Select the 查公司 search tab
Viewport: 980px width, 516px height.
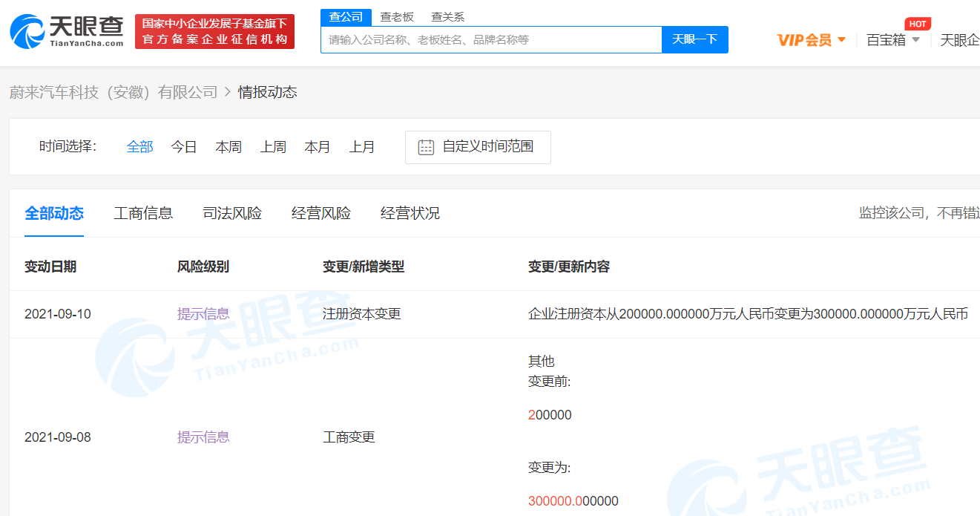click(346, 17)
